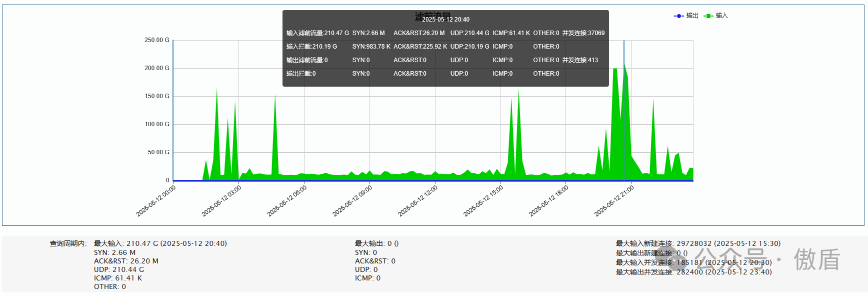The image size is (868, 294).
Task: Click the 最大输入 210.47 G summary text
Action: (x=160, y=243)
